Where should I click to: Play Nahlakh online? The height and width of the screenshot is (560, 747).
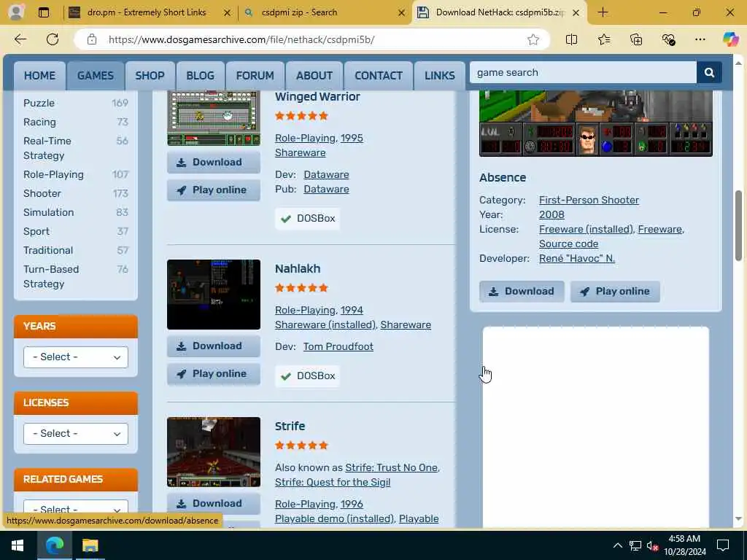tap(214, 374)
